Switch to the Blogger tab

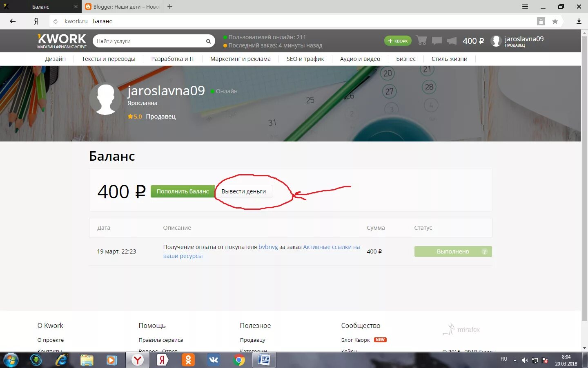coord(122,7)
